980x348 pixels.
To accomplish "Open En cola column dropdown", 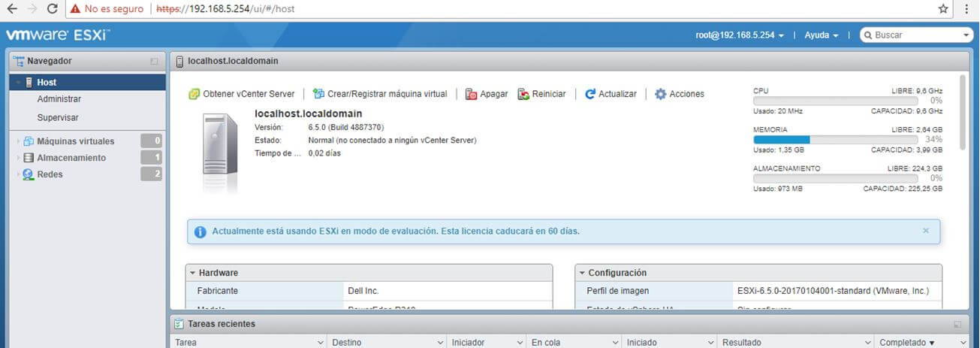I will pyautogui.click(x=617, y=343).
